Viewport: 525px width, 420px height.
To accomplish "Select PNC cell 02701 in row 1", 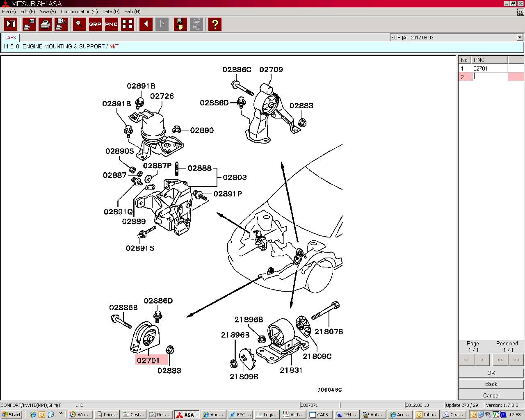I will [x=490, y=68].
